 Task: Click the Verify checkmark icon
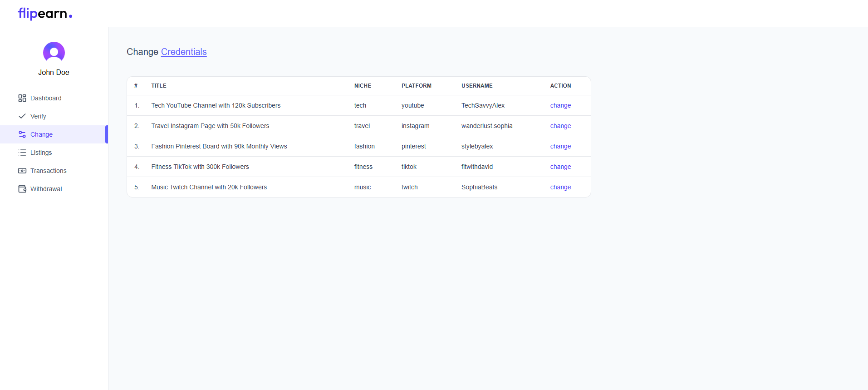tap(22, 116)
